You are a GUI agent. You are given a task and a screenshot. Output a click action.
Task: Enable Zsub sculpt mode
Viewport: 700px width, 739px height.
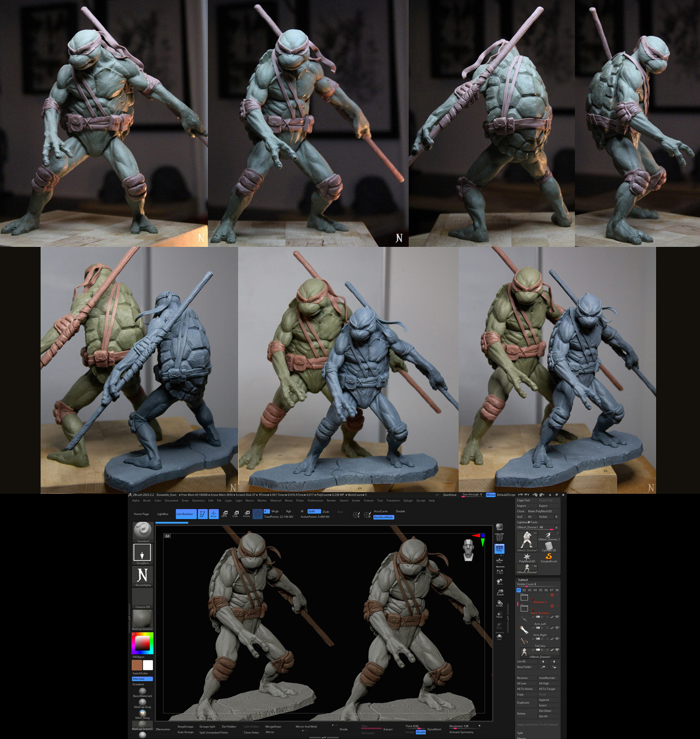pos(326,511)
